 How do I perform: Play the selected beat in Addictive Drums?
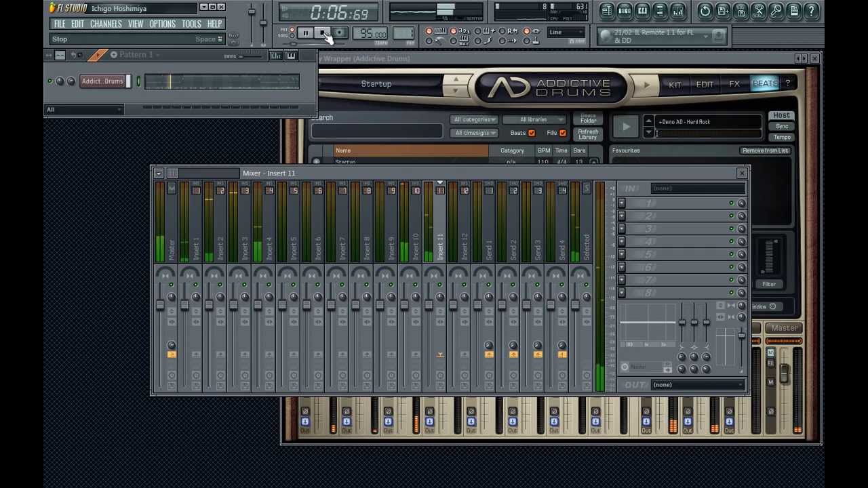coord(625,127)
